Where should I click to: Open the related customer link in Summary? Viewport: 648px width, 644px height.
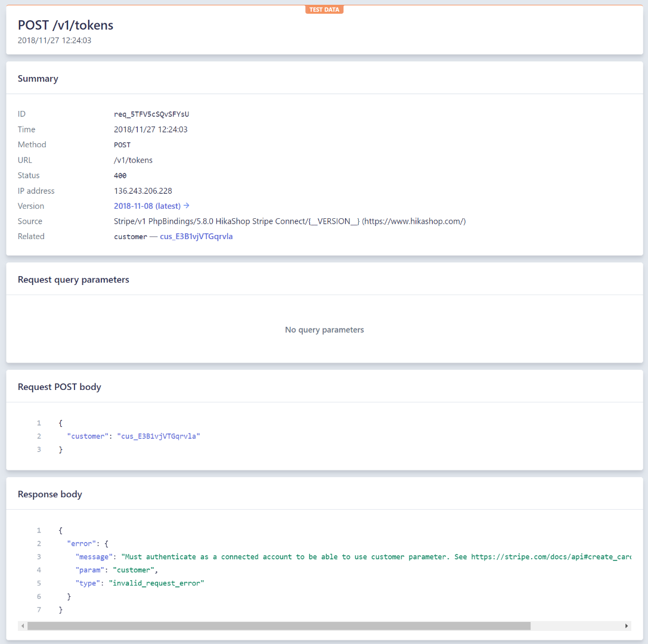coord(196,237)
